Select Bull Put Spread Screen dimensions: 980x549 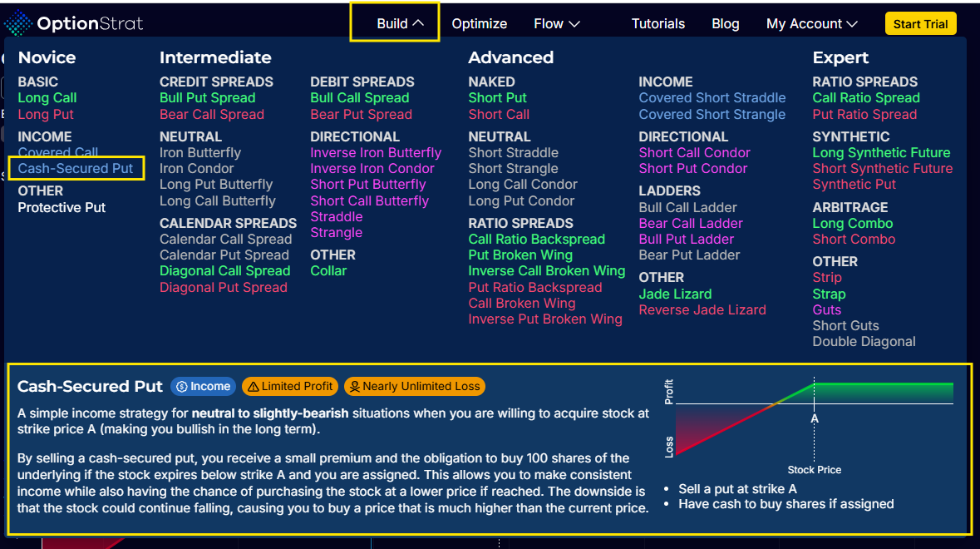point(208,97)
